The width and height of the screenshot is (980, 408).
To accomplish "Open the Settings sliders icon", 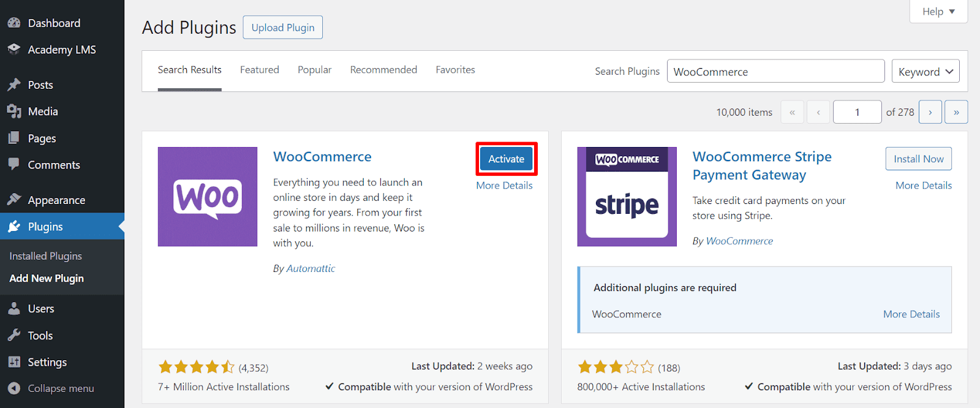I will pyautogui.click(x=14, y=361).
